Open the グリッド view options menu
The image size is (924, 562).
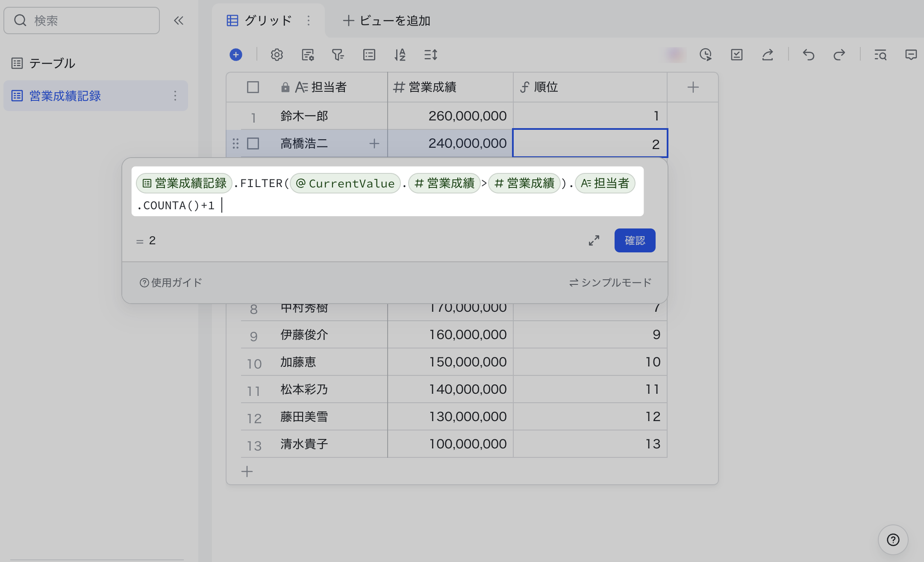click(309, 20)
